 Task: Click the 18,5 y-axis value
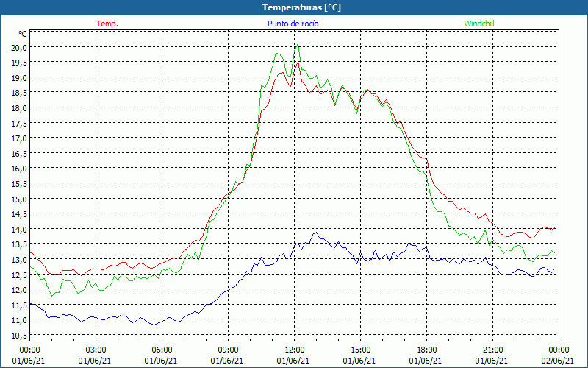[20, 93]
